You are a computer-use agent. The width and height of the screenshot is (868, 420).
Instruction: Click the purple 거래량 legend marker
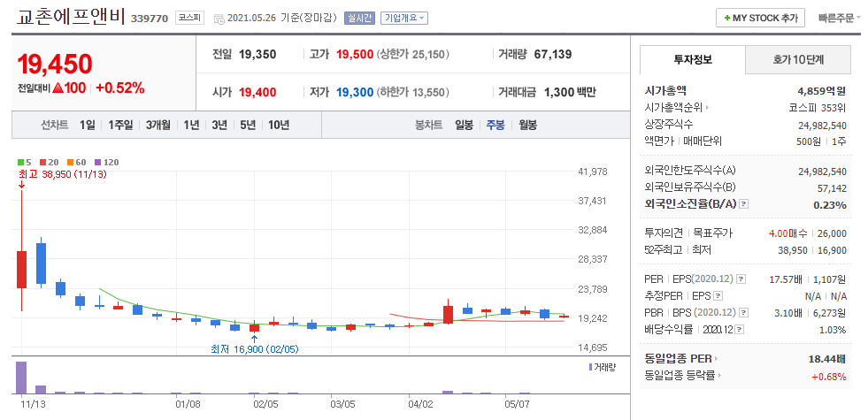(591, 367)
